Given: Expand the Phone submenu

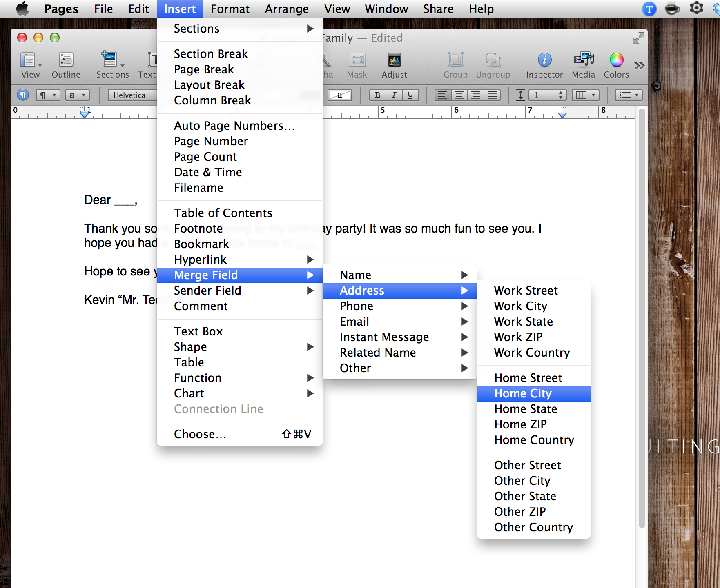Looking at the screenshot, I should point(400,306).
